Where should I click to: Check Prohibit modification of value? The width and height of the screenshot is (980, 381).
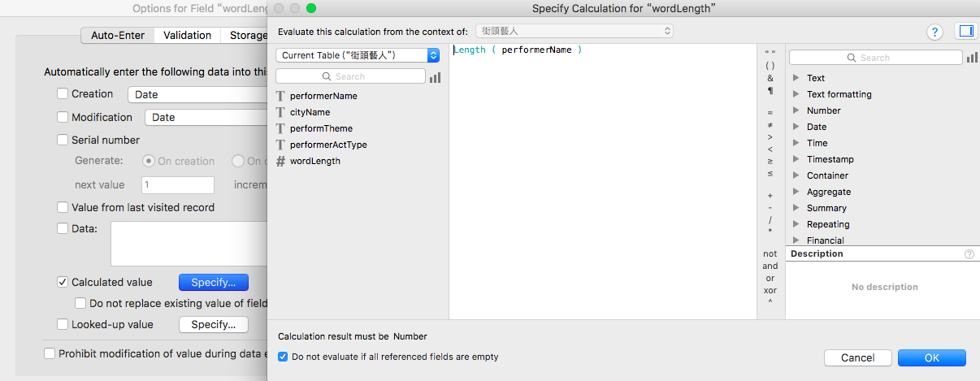tap(50, 353)
